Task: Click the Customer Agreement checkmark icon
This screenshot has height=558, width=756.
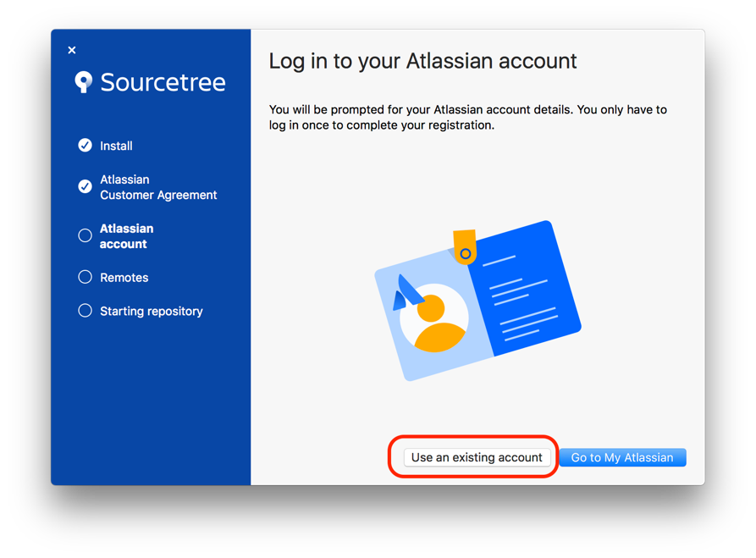Action: coord(85,186)
